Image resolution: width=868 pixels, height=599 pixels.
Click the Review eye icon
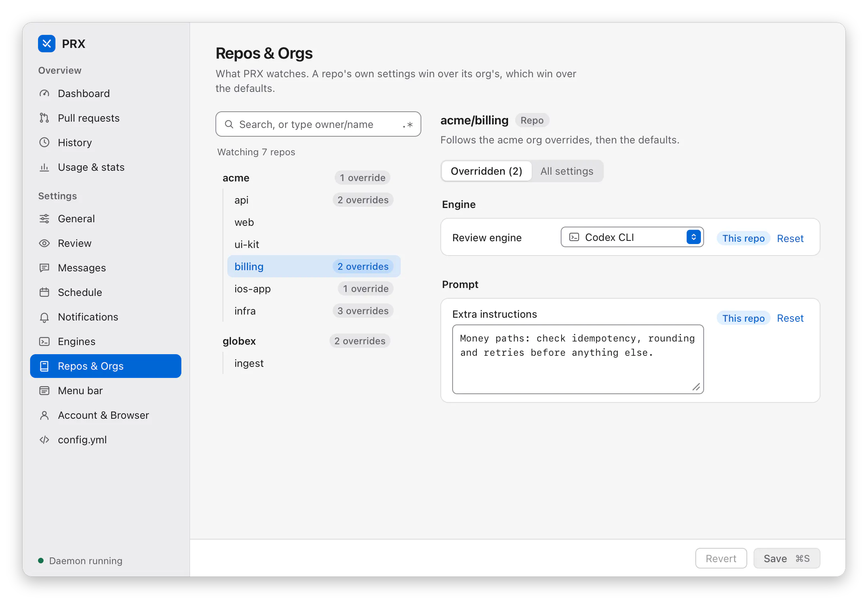pos(44,243)
